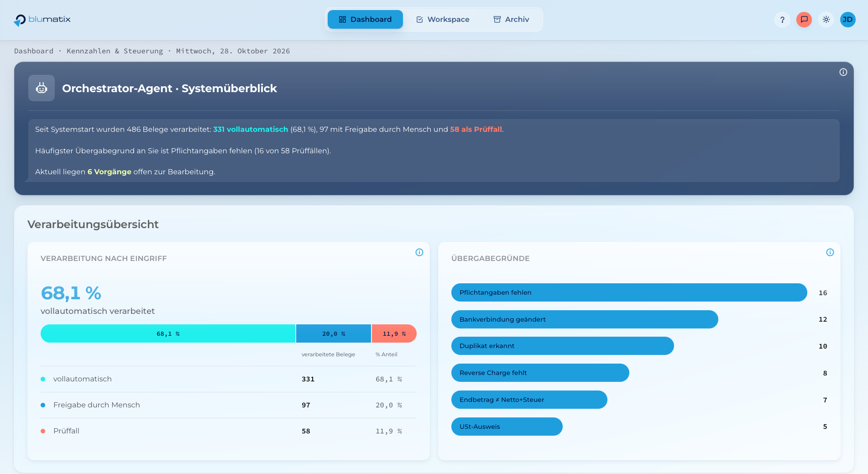Select the 'USt-Ausweis' bar
The width and height of the screenshot is (868, 474).
pos(507,427)
